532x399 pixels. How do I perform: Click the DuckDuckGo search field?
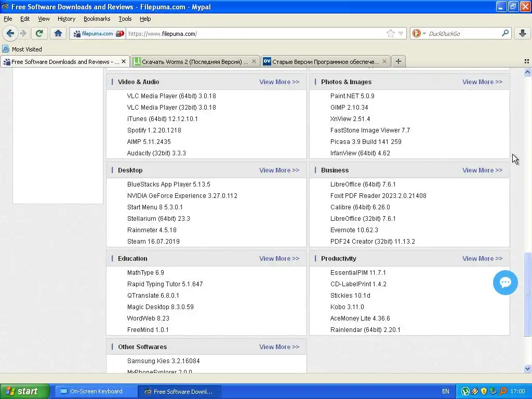coord(463,34)
